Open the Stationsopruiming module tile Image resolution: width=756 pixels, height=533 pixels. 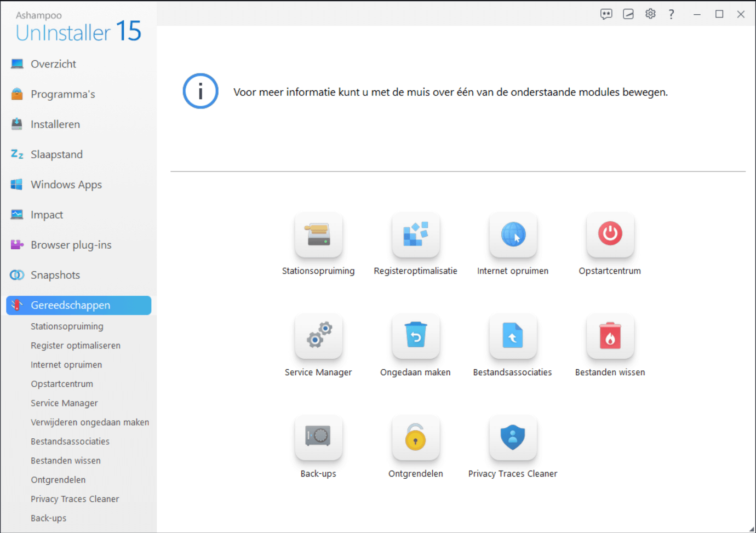click(318, 234)
